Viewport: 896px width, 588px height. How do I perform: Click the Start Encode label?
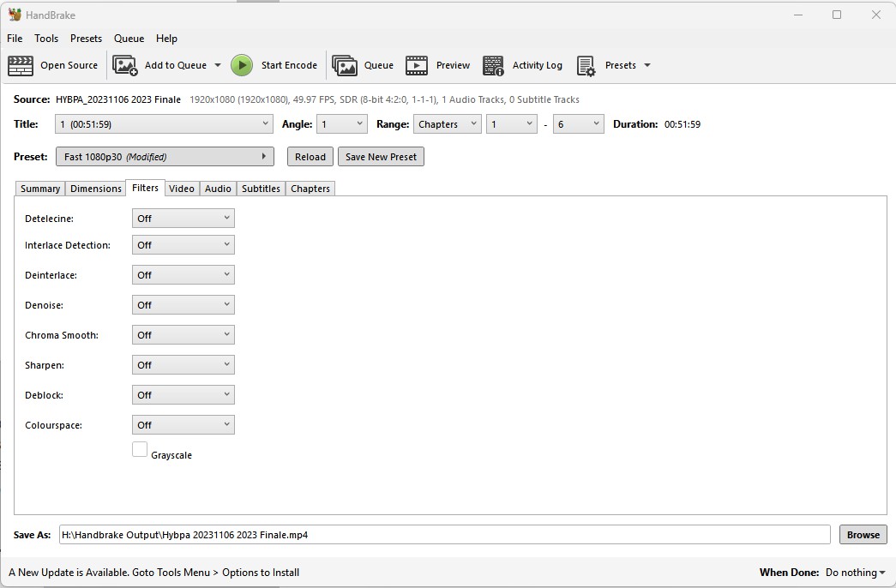point(289,65)
